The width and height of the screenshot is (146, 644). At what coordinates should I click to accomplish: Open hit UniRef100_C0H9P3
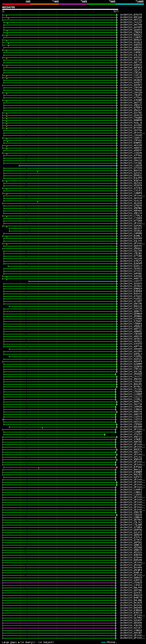131,490
